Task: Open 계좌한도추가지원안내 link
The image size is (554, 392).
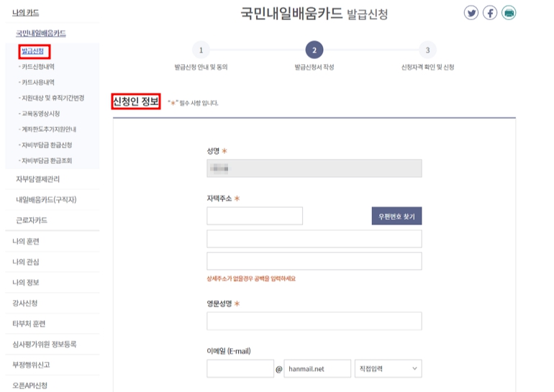Action: pos(47,129)
